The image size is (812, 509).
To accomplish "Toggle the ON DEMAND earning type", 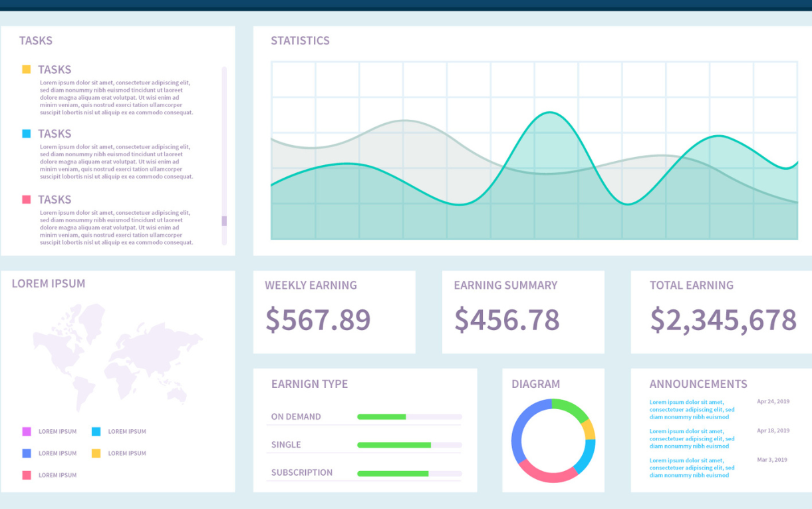I will point(297,417).
